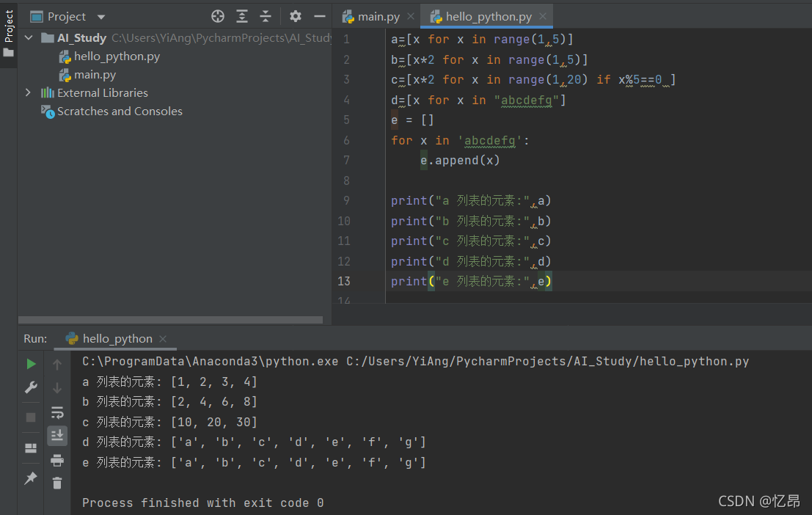Click the line 3 code with 'if x%5==0'
The image size is (812, 515).
(x=533, y=80)
